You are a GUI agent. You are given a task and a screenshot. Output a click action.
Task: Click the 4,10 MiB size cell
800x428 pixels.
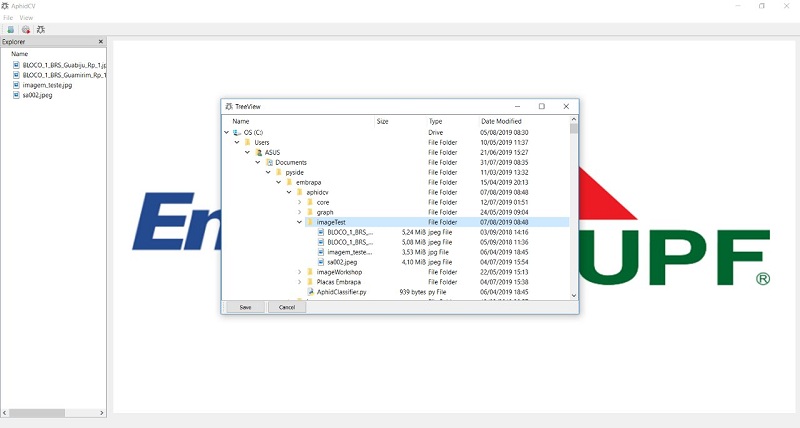413,262
